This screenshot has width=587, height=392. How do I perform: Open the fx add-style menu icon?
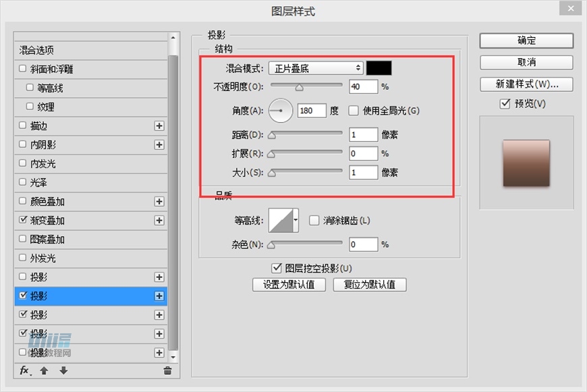(x=25, y=370)
